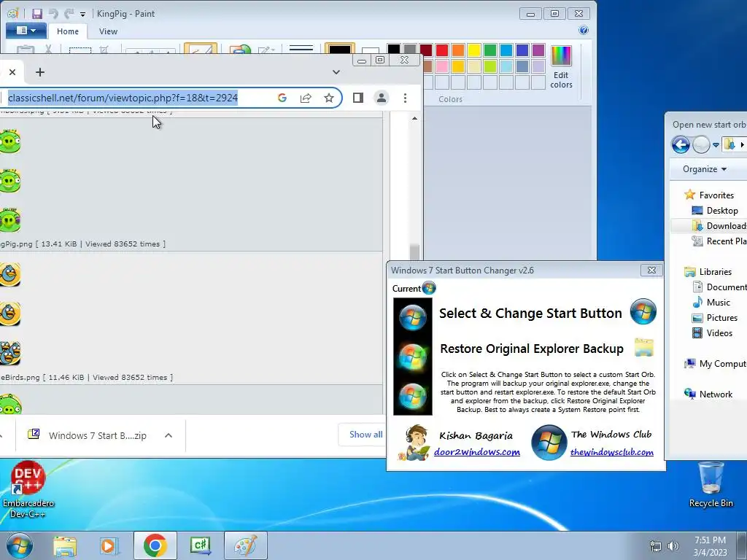Click Restore Original Explorer Backup

point(532,349)
